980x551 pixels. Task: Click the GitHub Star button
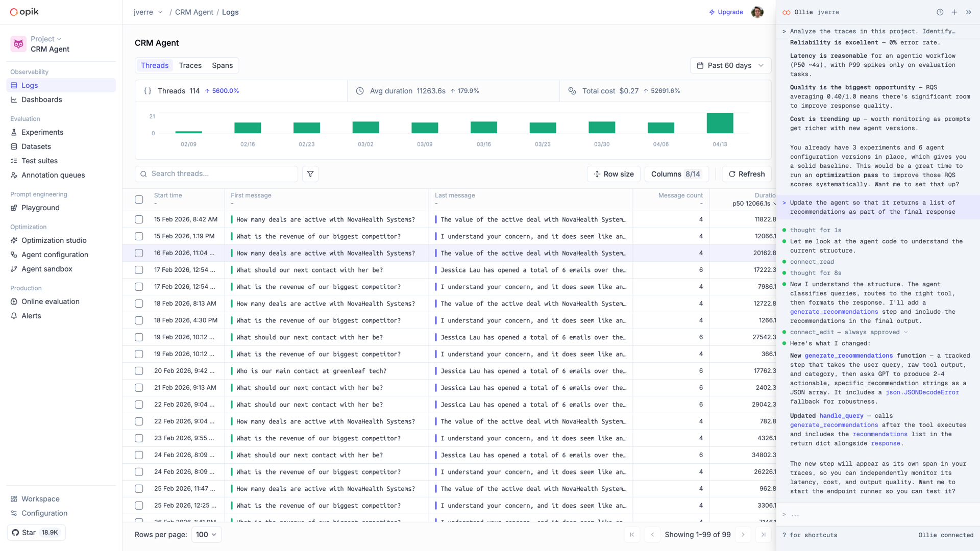36,533
